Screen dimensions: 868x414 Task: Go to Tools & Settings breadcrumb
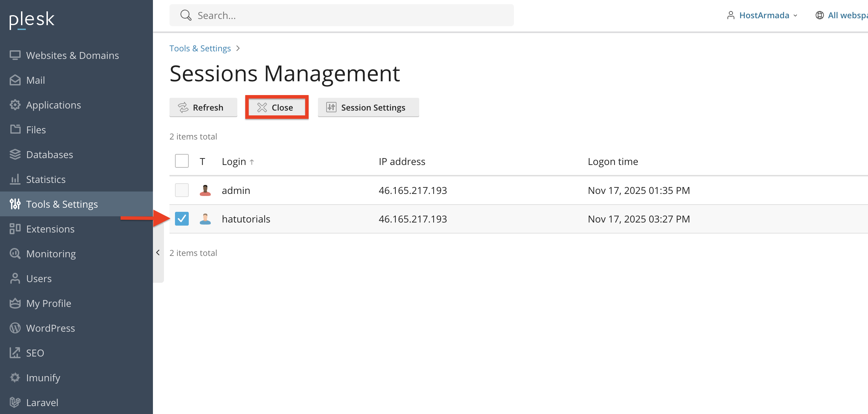(x=200, y=48)
